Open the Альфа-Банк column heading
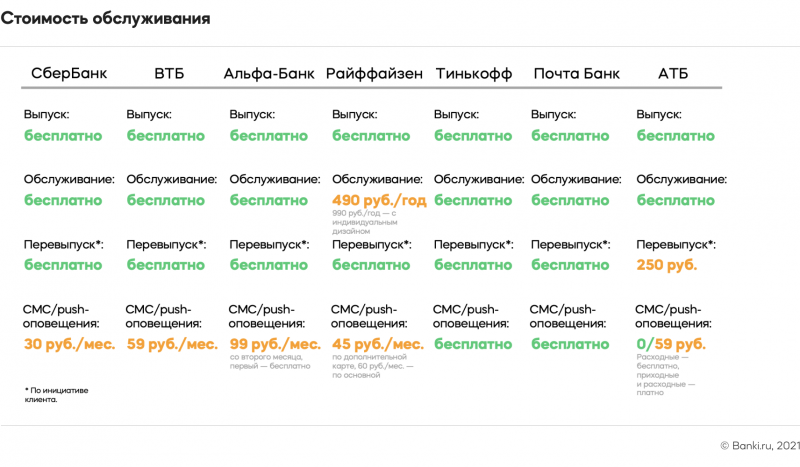800x467 pixels. pos(269,74)
